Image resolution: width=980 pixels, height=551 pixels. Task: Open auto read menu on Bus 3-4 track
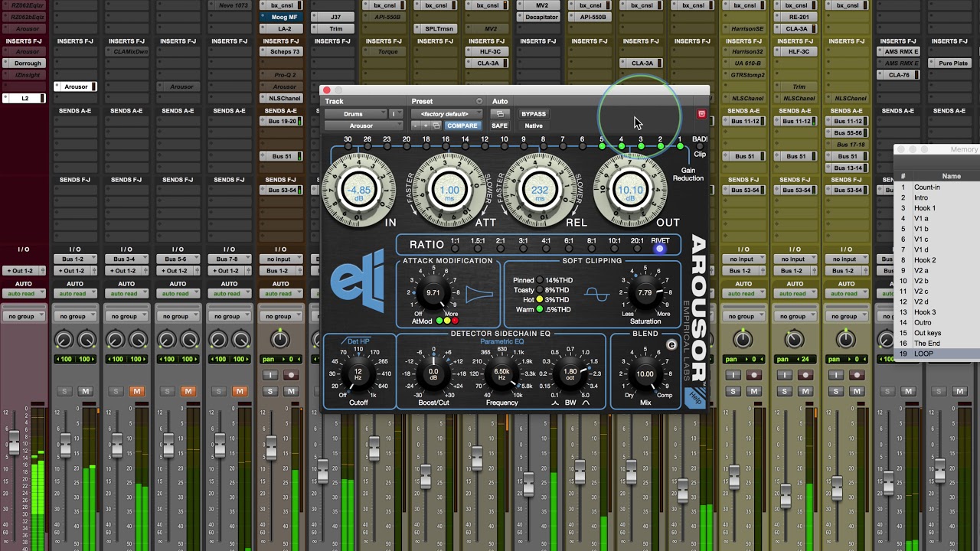[126, 294]
